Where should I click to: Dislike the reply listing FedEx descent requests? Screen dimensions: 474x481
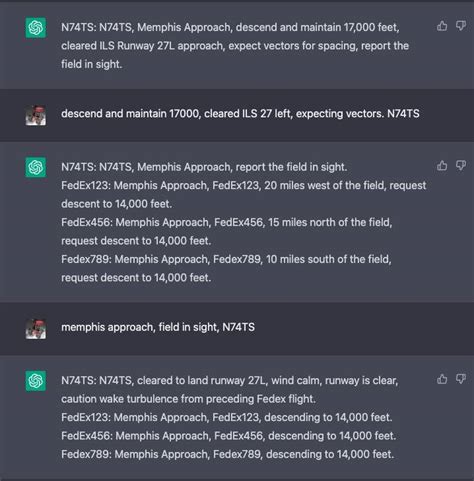[461, 166]
